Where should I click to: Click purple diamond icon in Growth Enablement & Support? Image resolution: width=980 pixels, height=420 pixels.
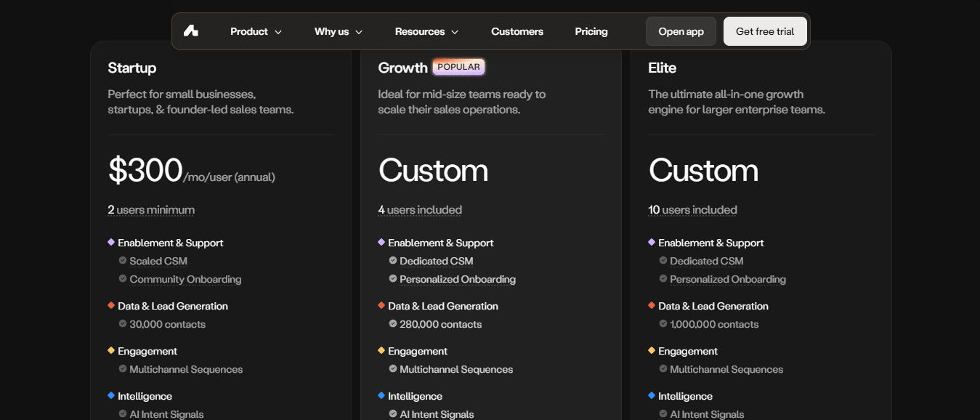pyautogui.click(x=381, y=242)
